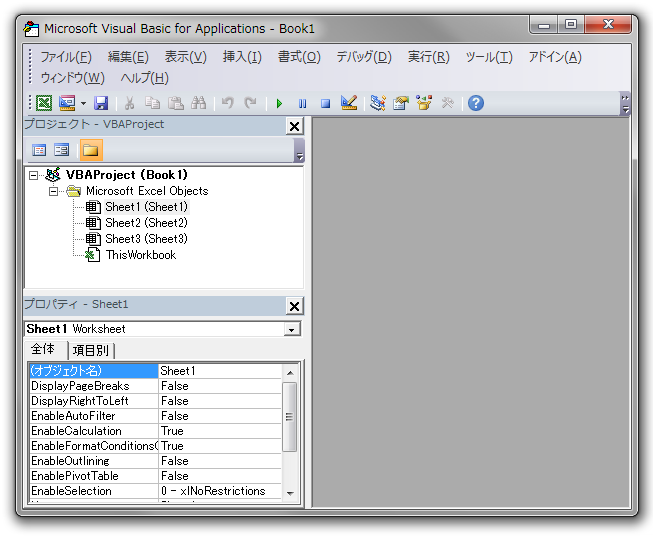Click the Break pause icon

(x=302, y=103)
